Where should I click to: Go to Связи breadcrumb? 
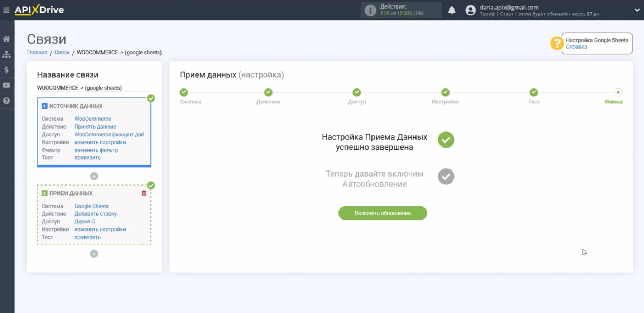[x=62, y=52]
